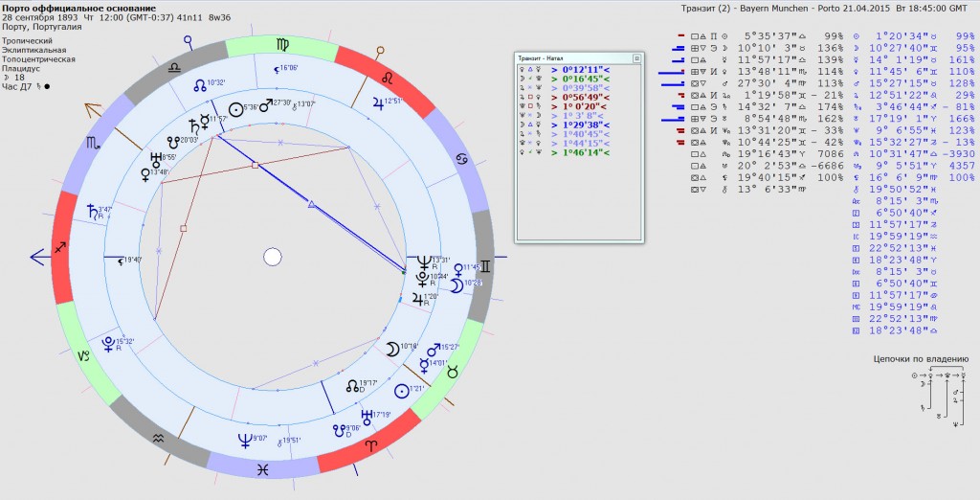Click transit Jupiter glyph at 12°51' Leo
Screen dimensions: 980x500
click(378, 102)
